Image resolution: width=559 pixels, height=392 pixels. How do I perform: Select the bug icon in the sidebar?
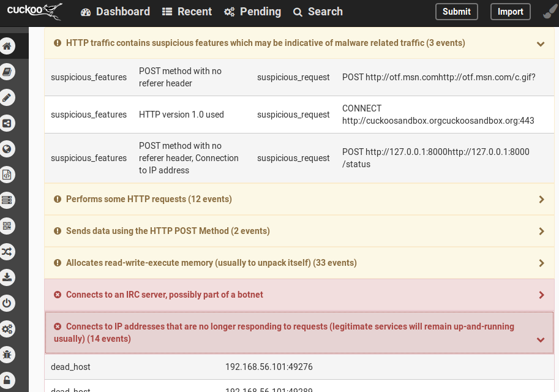(7, 354)
